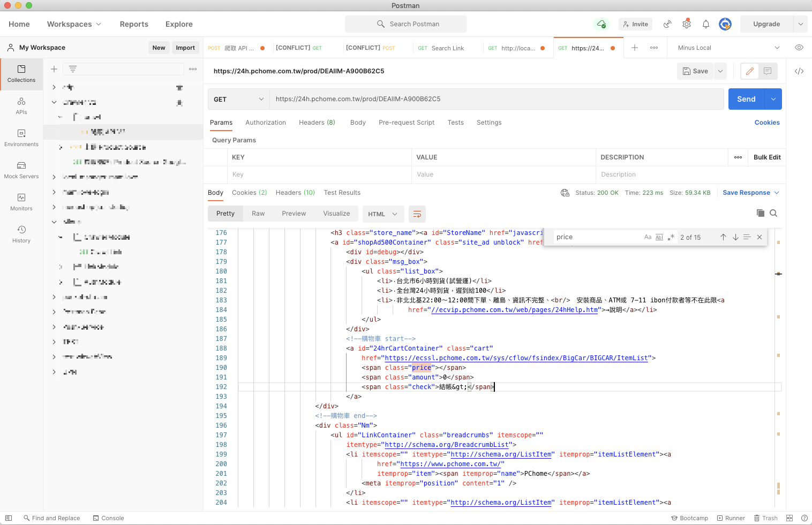812x525 pixels.
Task: Switch to the Authorization tab
Action: tap(266, 123)
